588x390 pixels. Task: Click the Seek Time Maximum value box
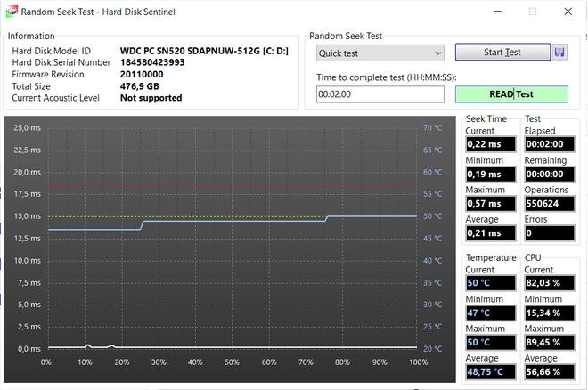pyautogui.click(x=489, y=203)
